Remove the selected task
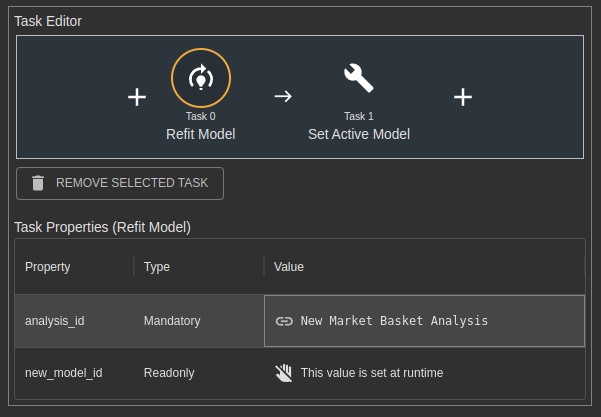The image size is (601, 417). pos(120,183)
